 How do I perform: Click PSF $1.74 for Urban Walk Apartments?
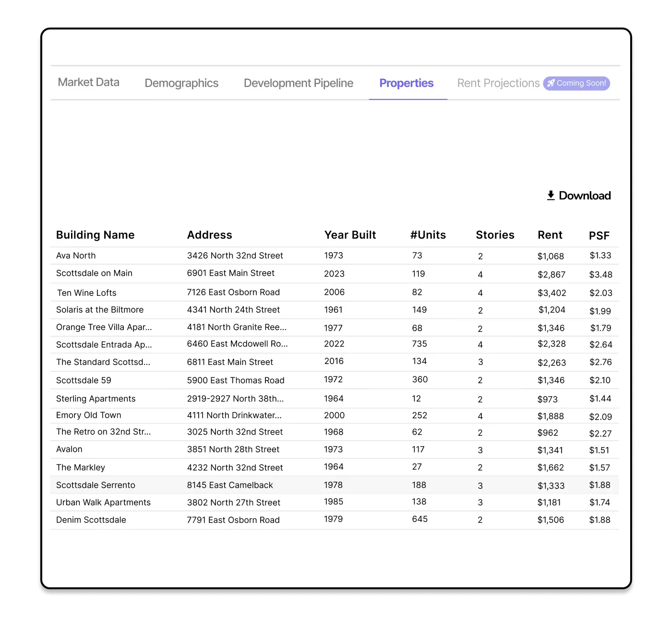(x=600, y=502)
